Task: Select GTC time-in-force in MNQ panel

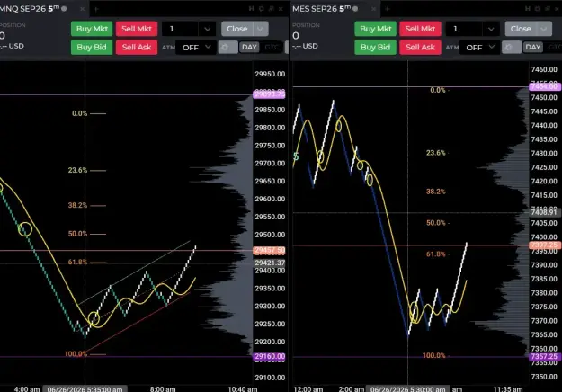Action: coord(272,48)
